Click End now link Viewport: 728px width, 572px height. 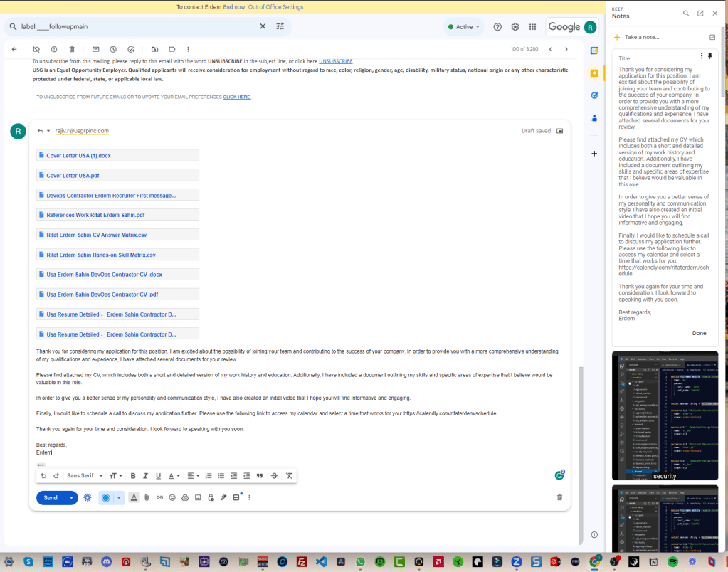click(x=234, y=7)
